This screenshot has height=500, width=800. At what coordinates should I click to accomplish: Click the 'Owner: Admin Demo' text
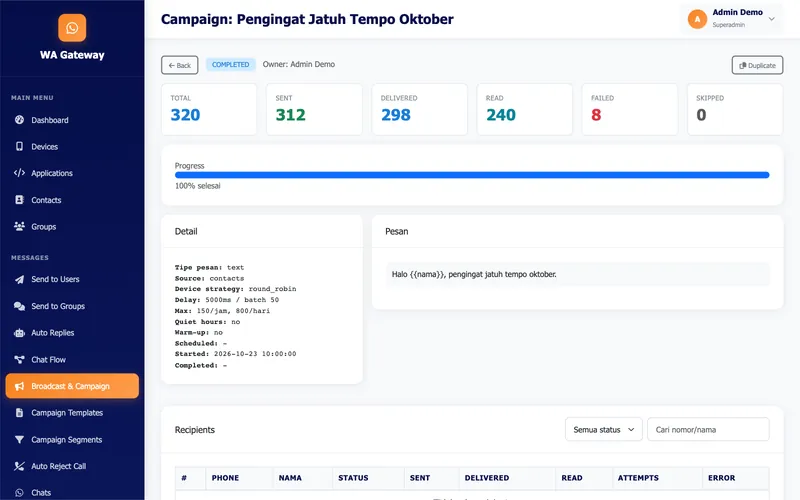coord(298,64)
